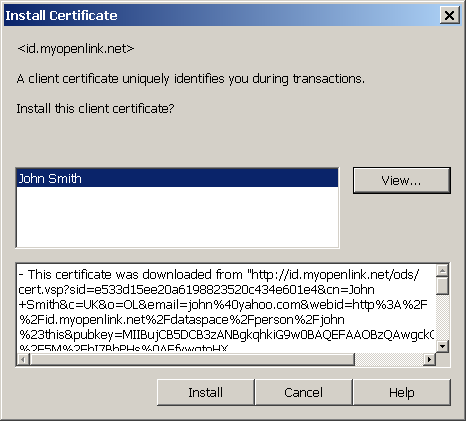This screenshot has height=421, width=466.
Task: Click the empty area of the certificate list
Action: coord(177,217)
